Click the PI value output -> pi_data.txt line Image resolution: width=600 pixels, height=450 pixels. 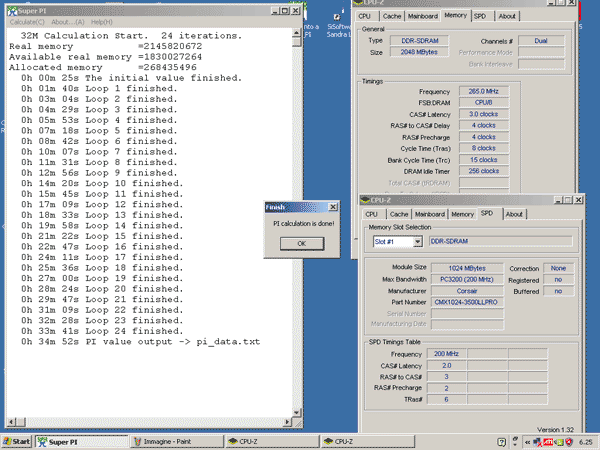pos(140,342)
